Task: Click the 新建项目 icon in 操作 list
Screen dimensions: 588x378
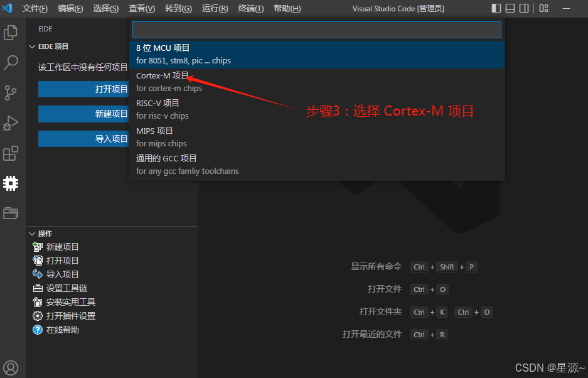Action: 38,247
